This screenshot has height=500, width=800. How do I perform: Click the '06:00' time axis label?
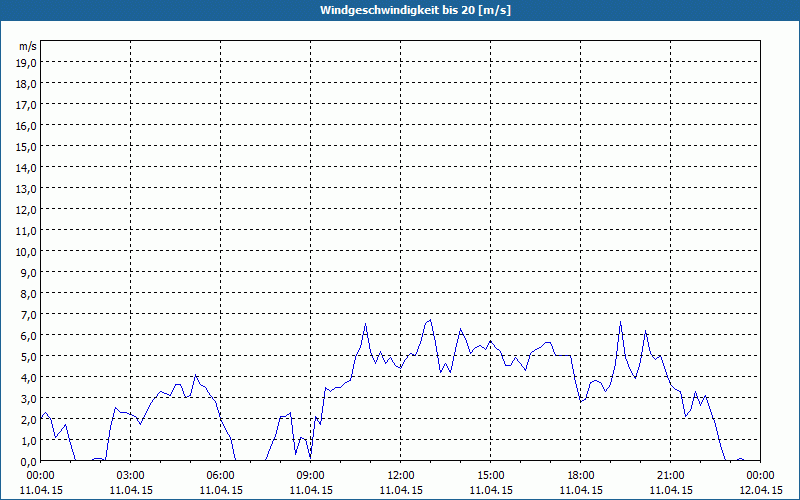(220, 476)
